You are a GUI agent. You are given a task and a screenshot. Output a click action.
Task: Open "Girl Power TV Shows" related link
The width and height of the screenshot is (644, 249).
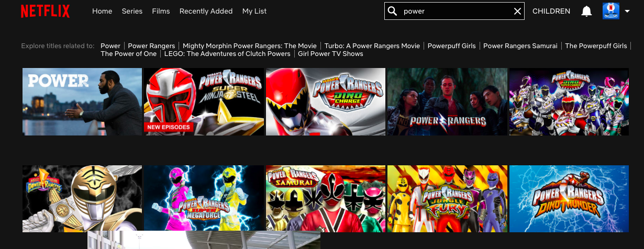click(x=330, y=54)
